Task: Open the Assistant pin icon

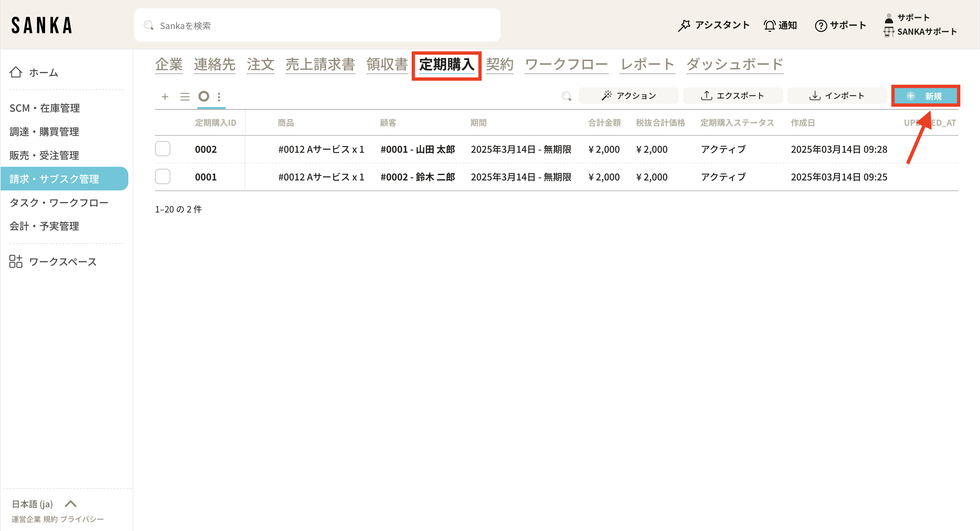Action: click(x=684, y=25)
